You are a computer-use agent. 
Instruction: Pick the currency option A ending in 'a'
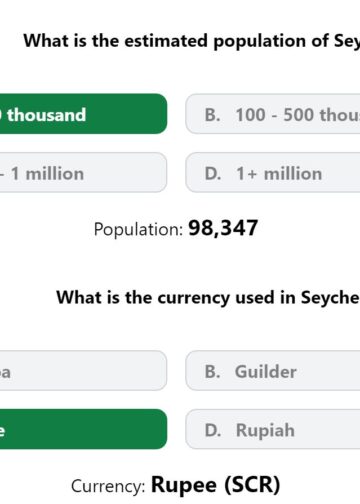(83, 370)
